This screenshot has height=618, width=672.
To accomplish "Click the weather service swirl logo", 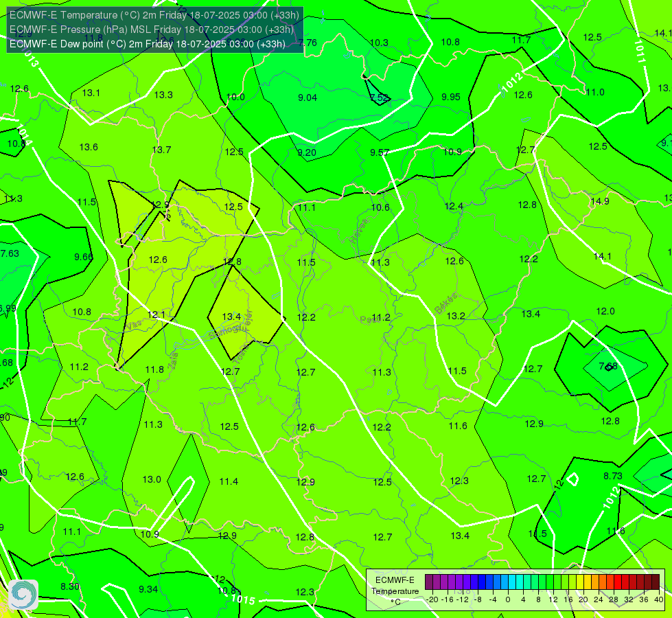I will (x=23, y=595).
